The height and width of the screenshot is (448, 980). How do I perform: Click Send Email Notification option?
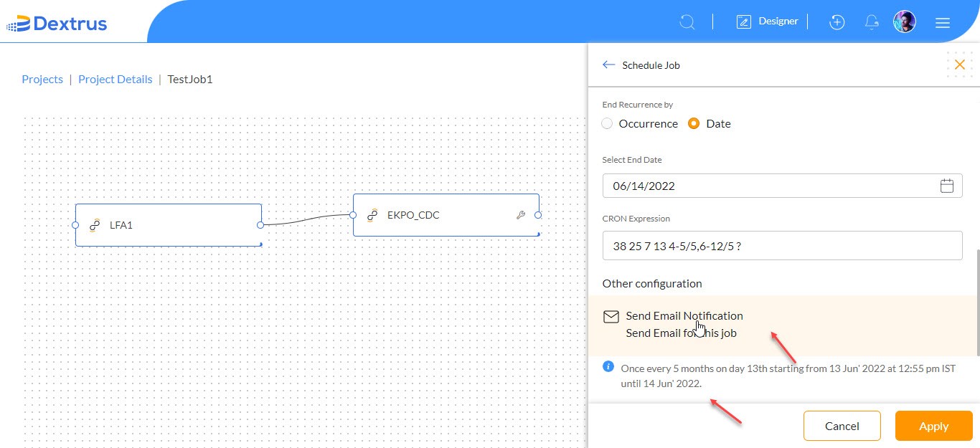(x=783, y=325)
